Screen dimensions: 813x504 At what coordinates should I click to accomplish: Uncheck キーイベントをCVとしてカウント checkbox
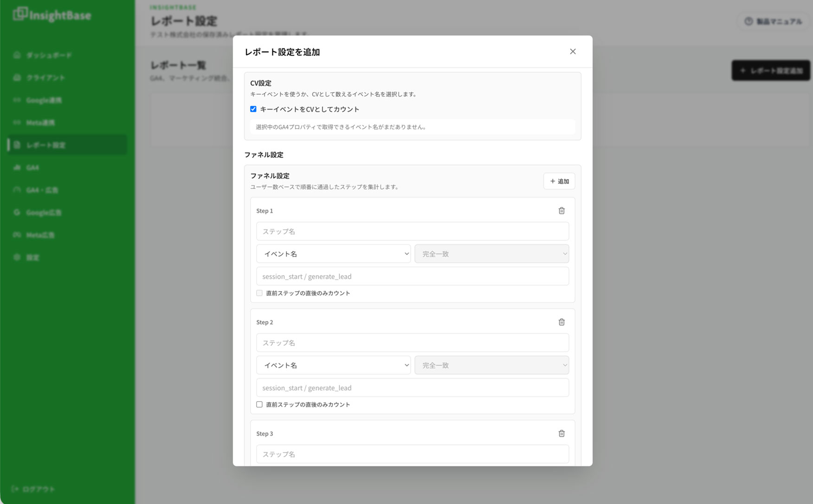(253, 109)
